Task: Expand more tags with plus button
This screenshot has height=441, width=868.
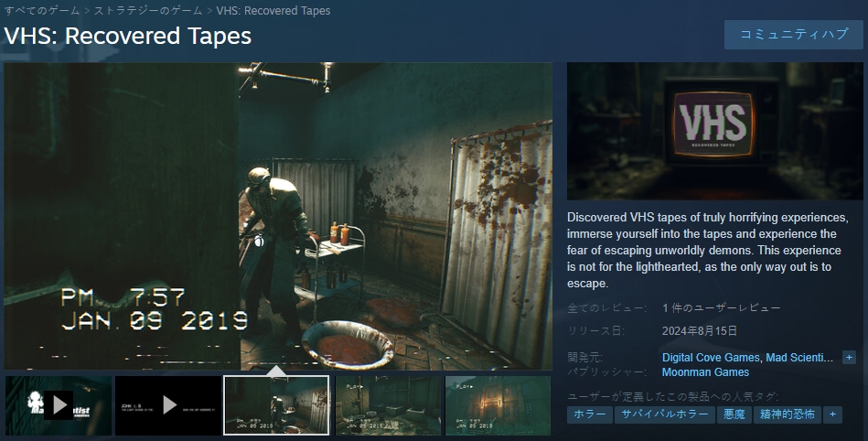Action: coord(832,414)
